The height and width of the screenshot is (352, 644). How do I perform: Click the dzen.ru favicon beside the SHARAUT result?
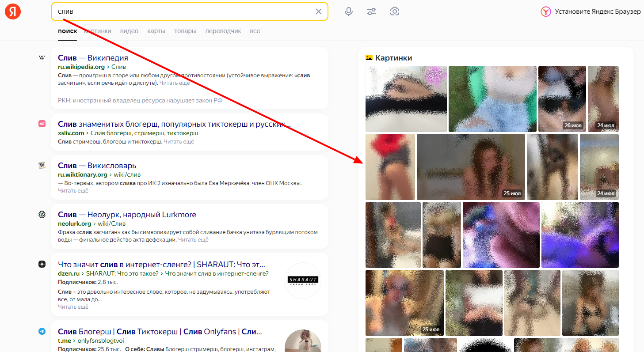pos(42,264)
